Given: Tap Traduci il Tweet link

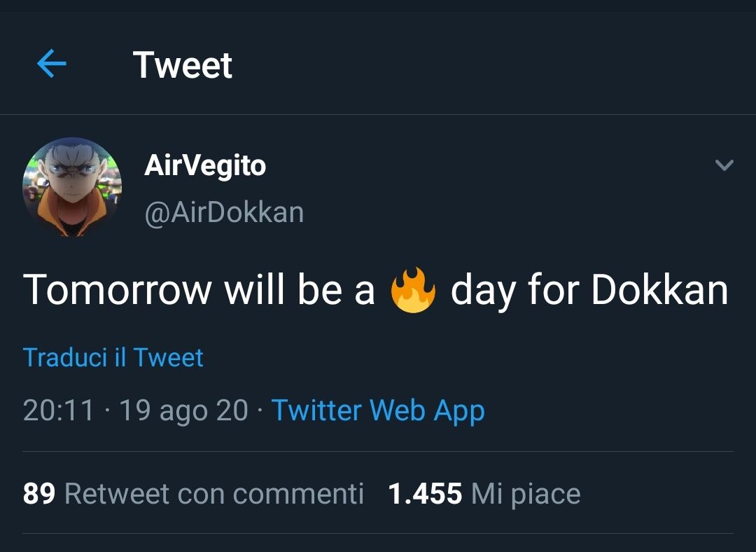Looking at the screenshot, I should point(113,357).
